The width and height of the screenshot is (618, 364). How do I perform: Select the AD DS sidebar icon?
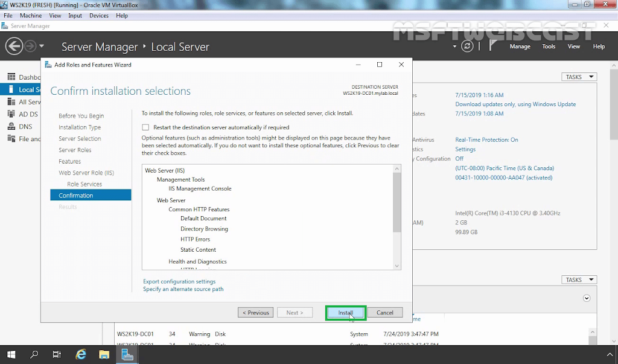coord(11,114)
